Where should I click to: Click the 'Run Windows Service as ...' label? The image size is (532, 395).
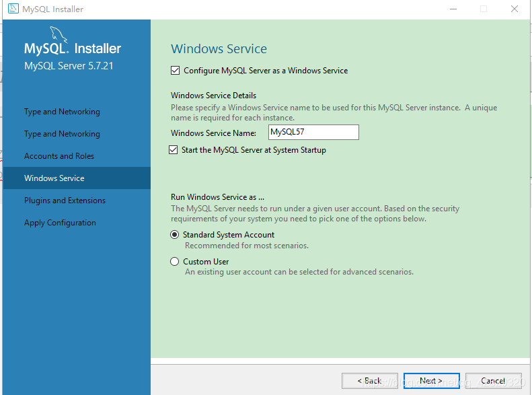coord(217,197)
